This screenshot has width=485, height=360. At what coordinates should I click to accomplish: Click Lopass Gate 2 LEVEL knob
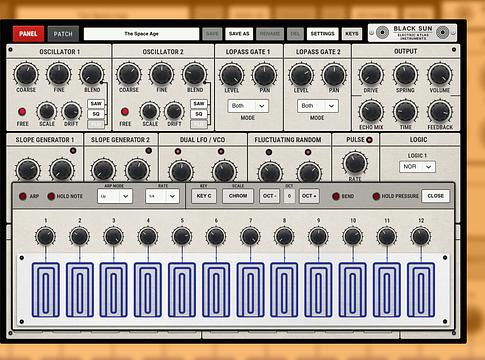(301, 75)
